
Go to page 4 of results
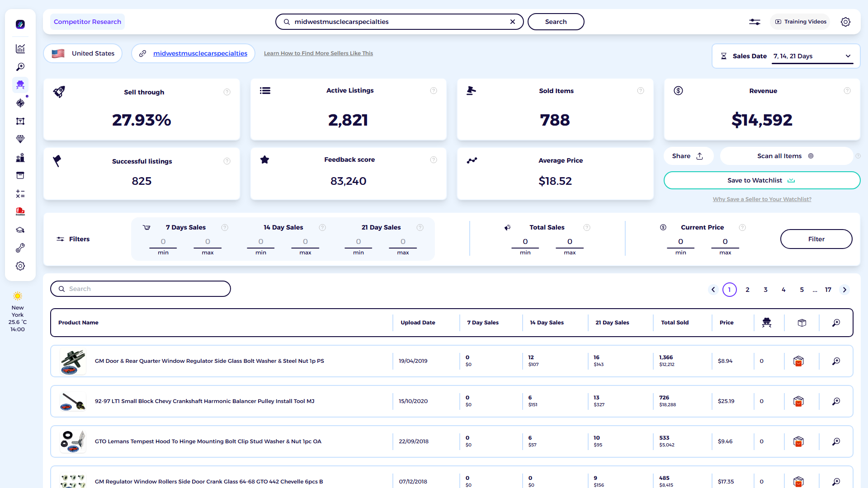pyautogui.click(x=783, y=290)
